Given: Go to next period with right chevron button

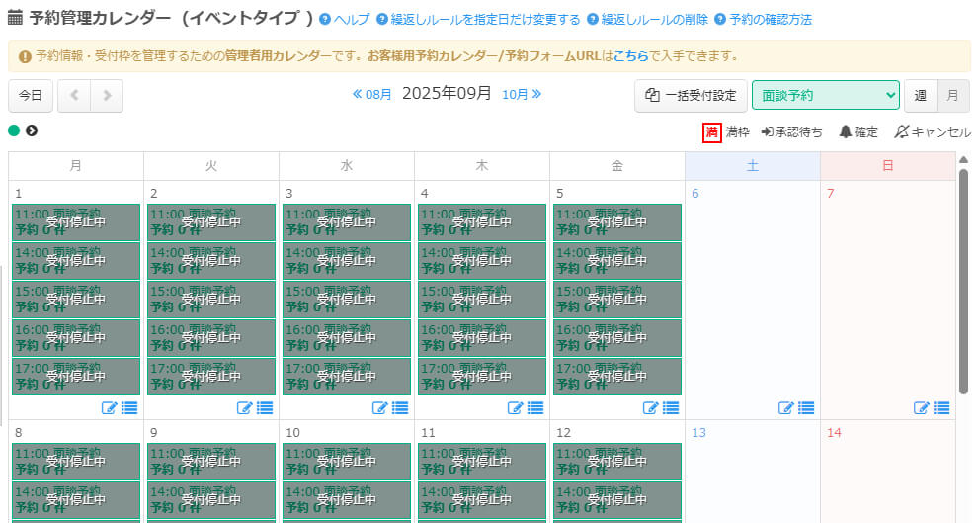Looking at the screenshot, I should (x=108, y=96).
